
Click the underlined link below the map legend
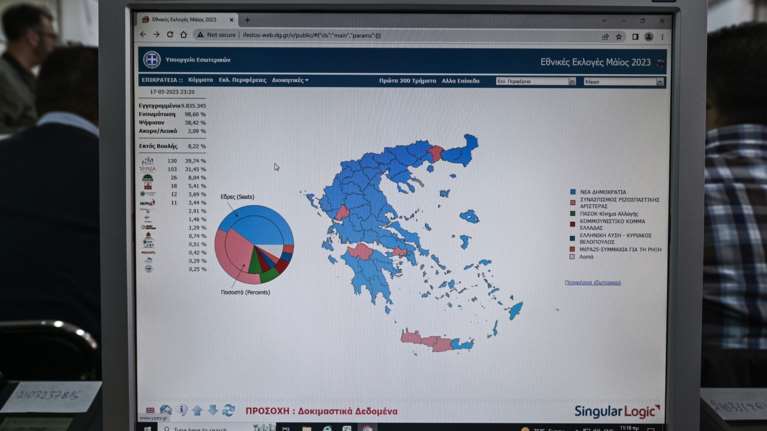[x=592, y=283]
